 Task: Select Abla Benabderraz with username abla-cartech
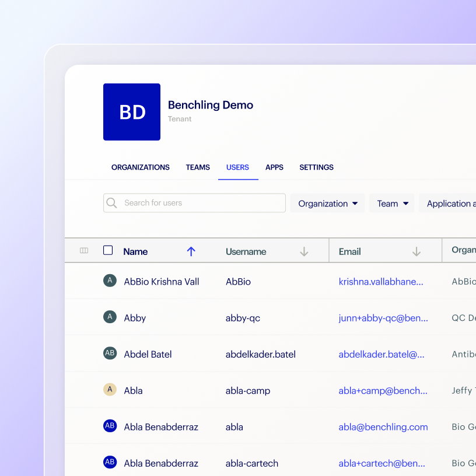161,463
